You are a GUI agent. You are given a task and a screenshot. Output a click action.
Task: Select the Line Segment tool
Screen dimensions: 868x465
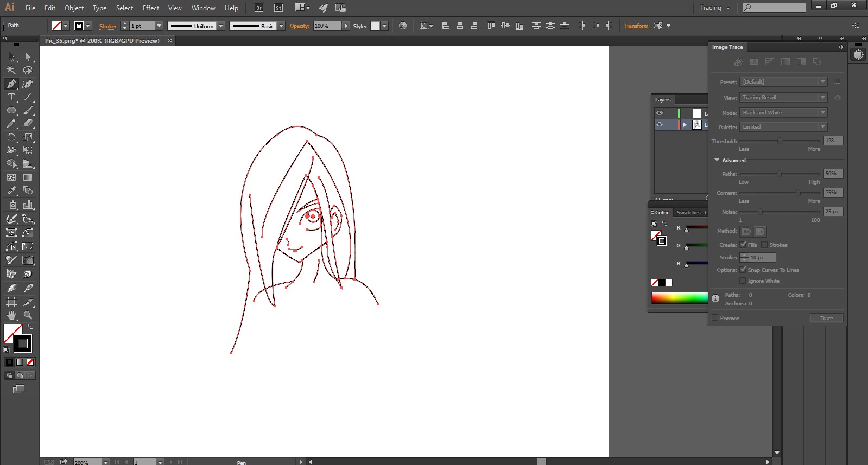28,97
